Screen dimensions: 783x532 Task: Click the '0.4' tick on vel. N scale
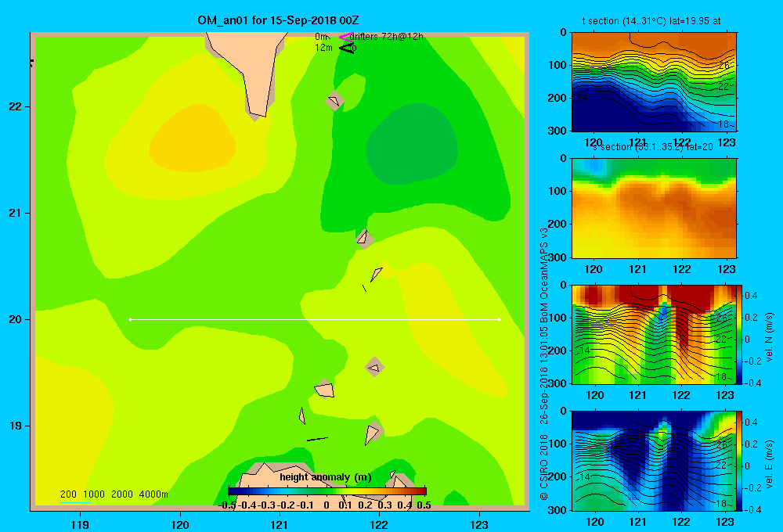[751, 296]
